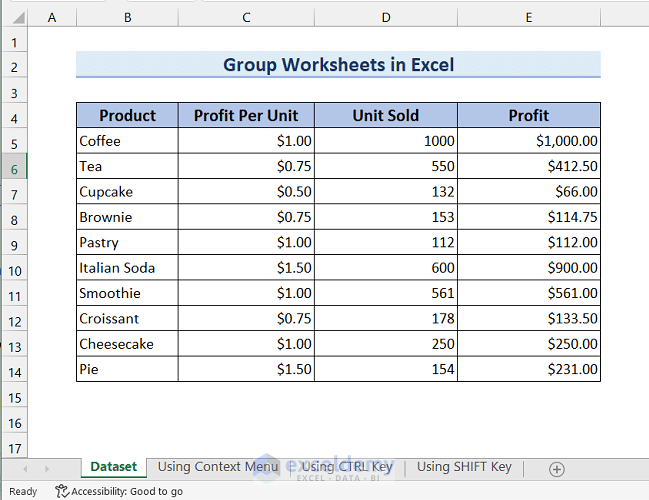Select the Dataset sheet tab

tap(114, 467)
